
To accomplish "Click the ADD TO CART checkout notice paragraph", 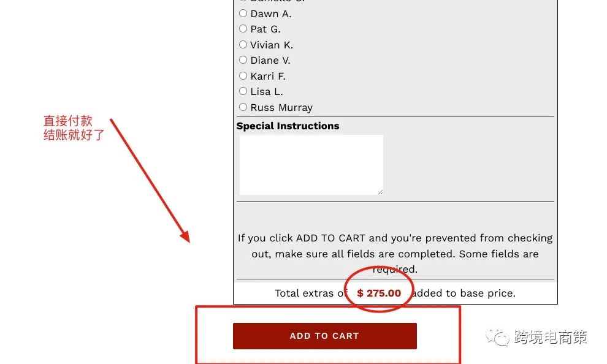I will (395, 253).
